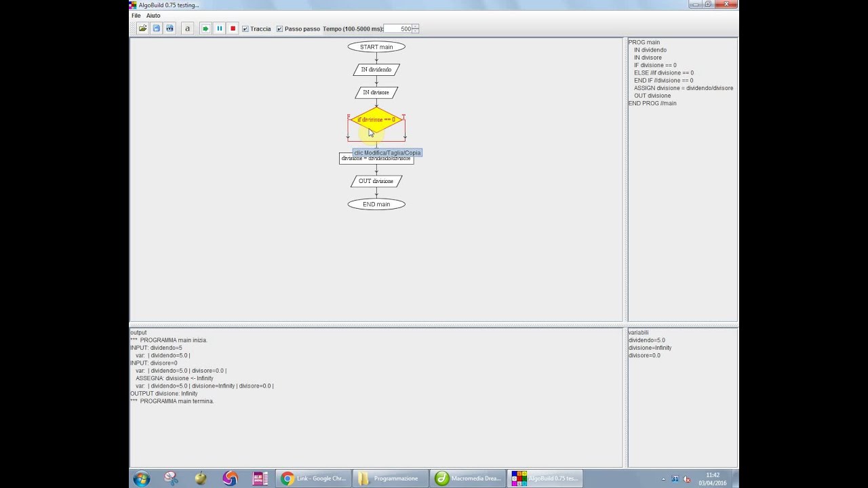This screenshot has height=488, width=868.
Task: Click 'INPUT: dividendo=5' output line
Action: click(x=156, y=348)
